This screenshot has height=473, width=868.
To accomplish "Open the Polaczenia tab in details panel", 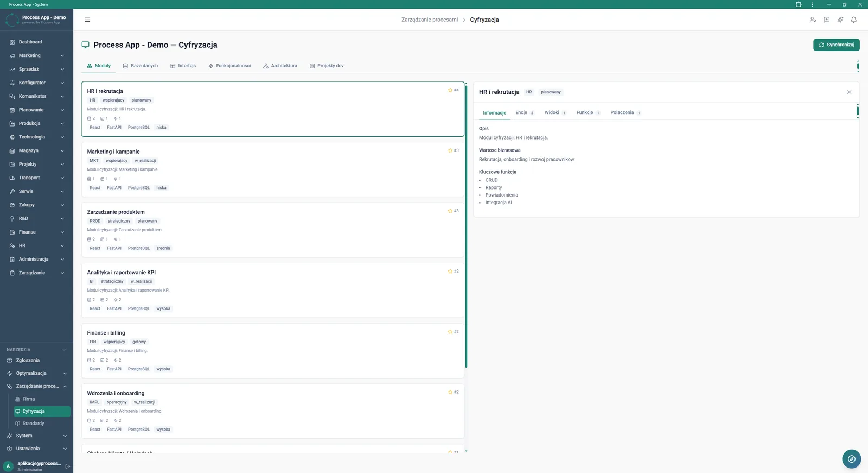I will [x=626, y=112].
